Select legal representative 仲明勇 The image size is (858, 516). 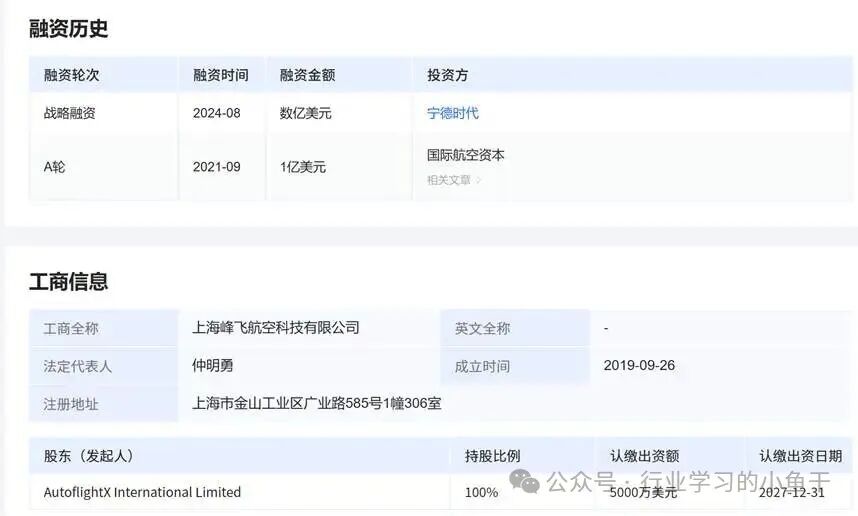pyautogui.click(x=213, y=366)
